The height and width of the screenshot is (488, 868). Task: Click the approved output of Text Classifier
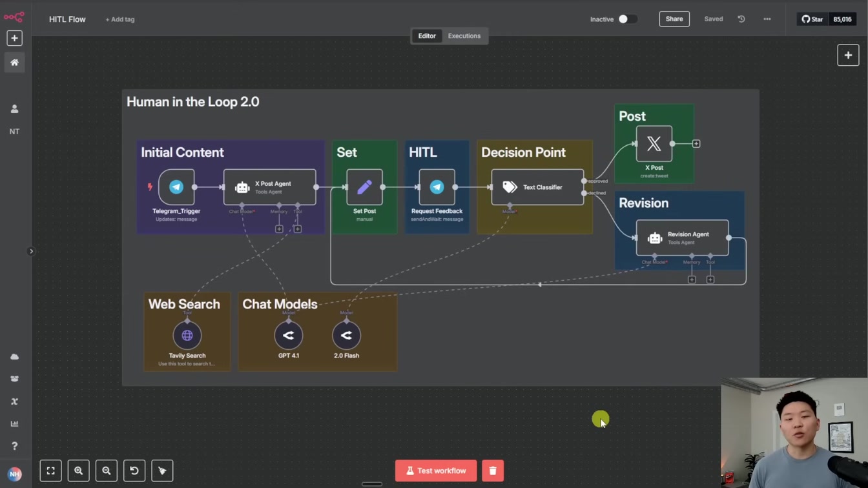click(x=584, y=181)
